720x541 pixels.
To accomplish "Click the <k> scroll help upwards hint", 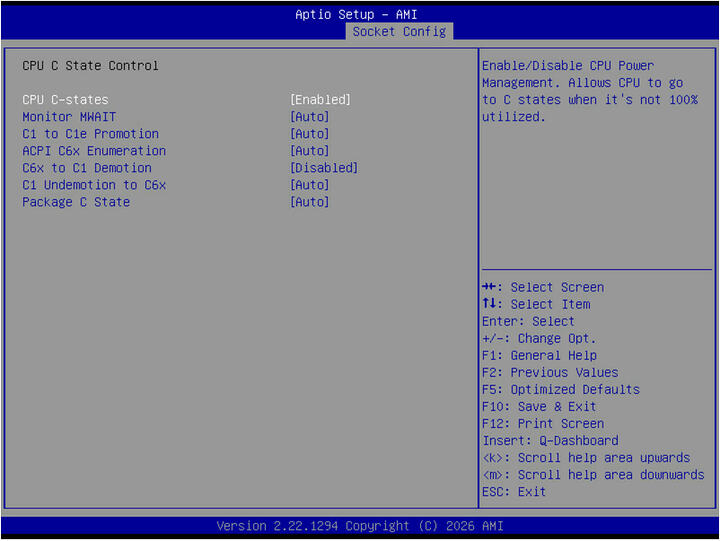I will [586, 457].
